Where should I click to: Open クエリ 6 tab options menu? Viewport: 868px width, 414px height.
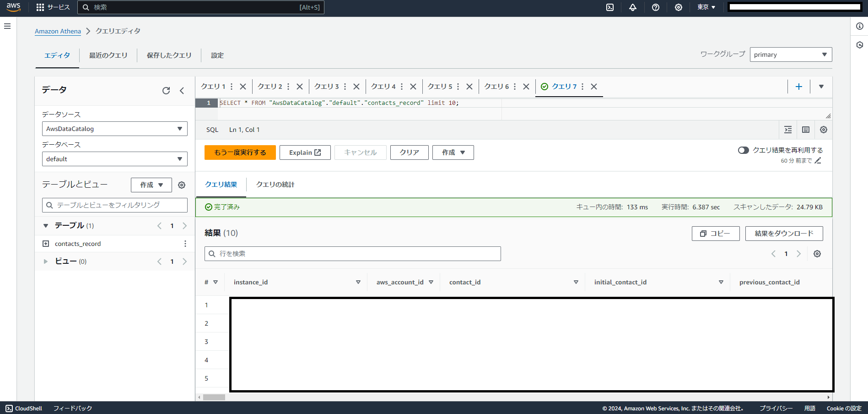click(515, 87)
